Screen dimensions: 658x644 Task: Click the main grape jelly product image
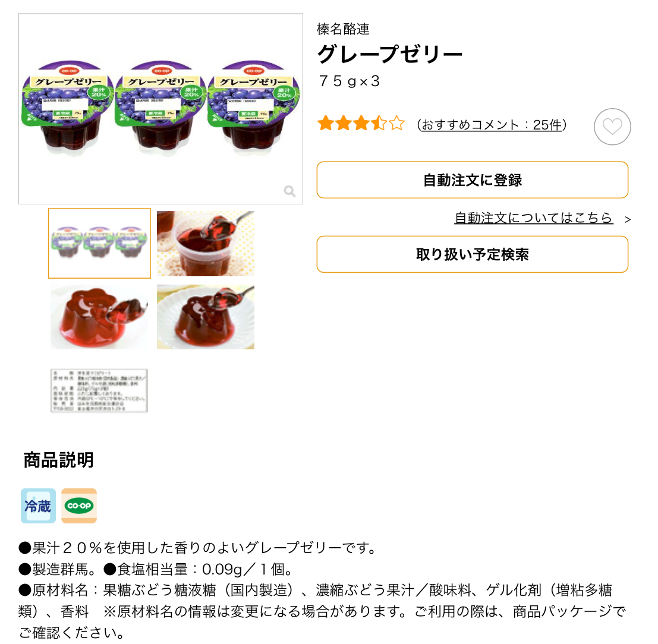pos(160,109)
